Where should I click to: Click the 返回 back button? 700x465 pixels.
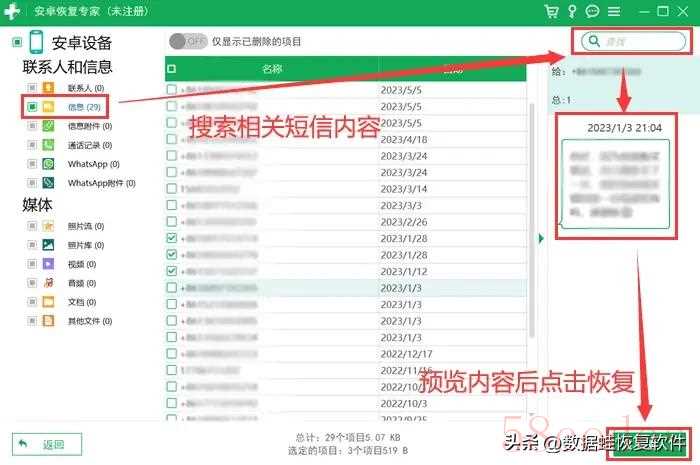(x=46, y=444)
